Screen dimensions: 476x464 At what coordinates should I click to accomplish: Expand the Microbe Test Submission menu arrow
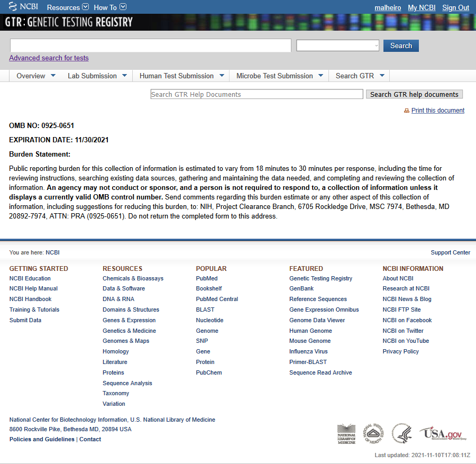point(321,76)
